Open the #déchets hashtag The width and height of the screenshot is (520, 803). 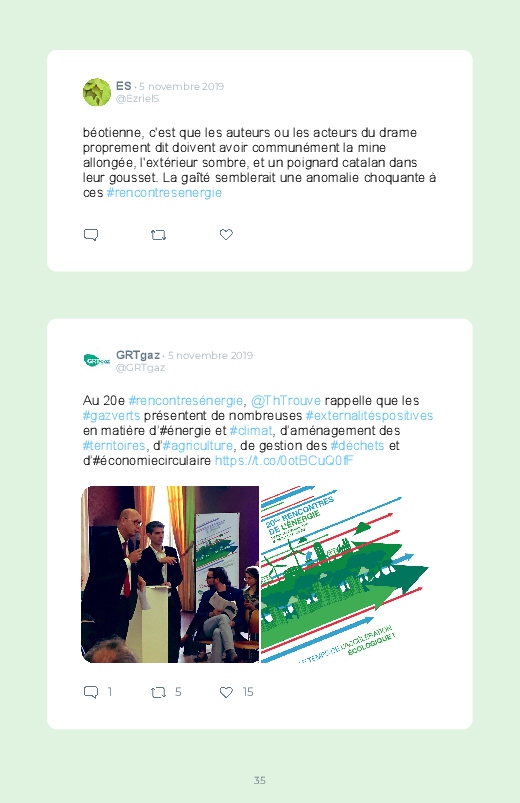coord(358,446)
